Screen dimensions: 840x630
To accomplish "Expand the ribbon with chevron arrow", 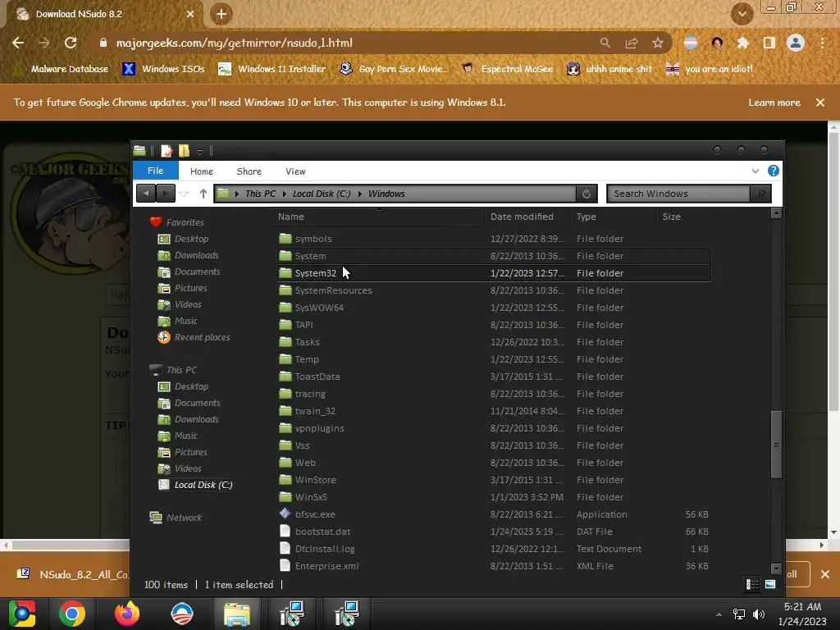I will [756, 171].
